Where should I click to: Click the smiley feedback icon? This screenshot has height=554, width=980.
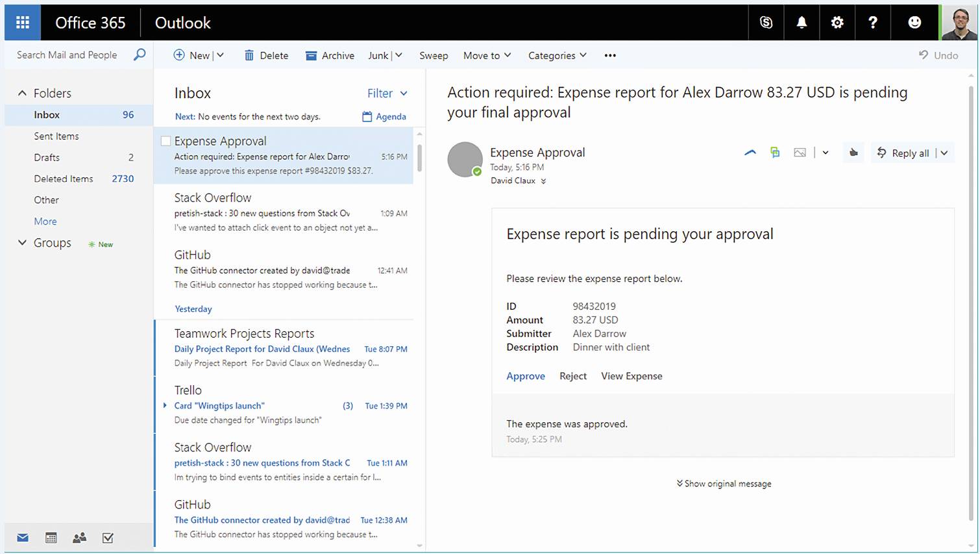tap(914, 23)
